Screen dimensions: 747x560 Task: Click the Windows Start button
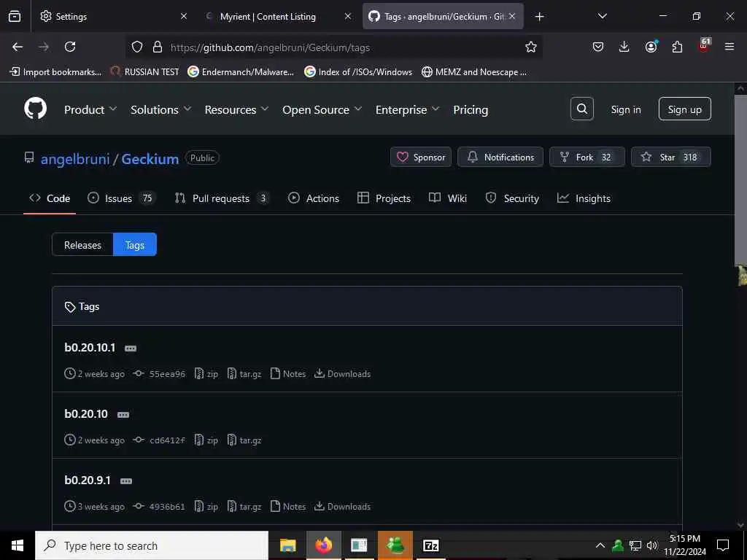tap(18, 545)
